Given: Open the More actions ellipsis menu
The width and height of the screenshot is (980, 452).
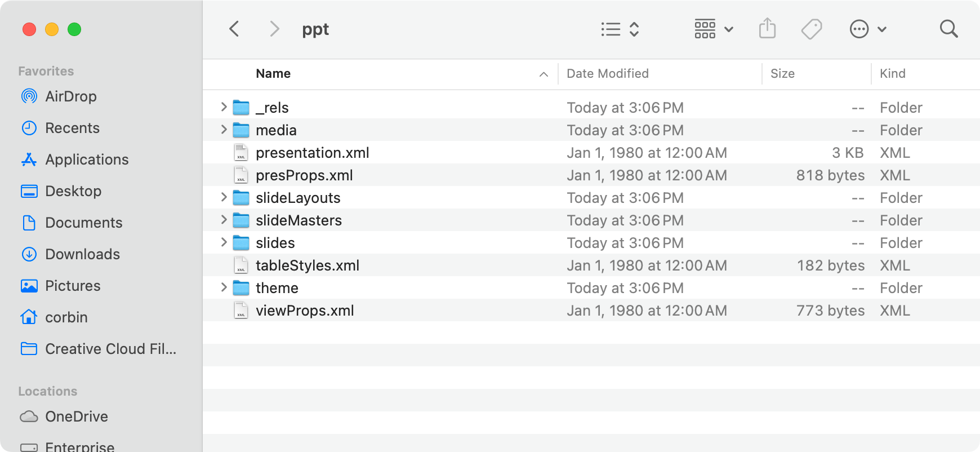Looking at the screenshot, I should (x=868, y=29).
